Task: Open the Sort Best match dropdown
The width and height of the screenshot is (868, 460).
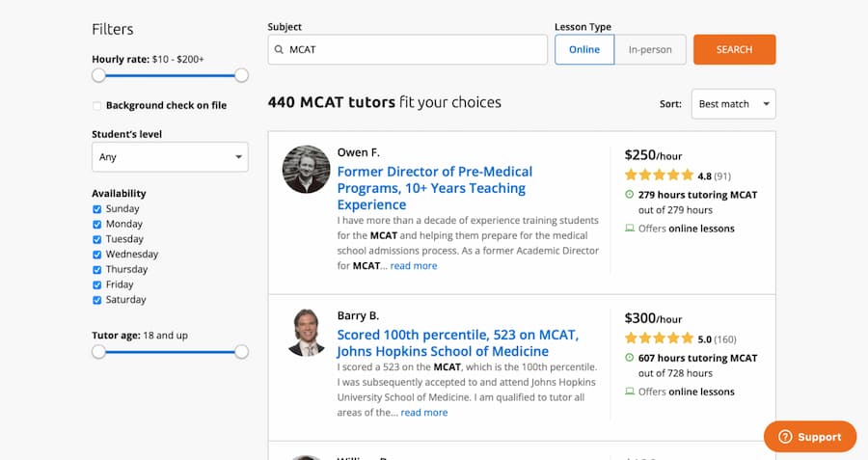Action: [x=734, y=104]
